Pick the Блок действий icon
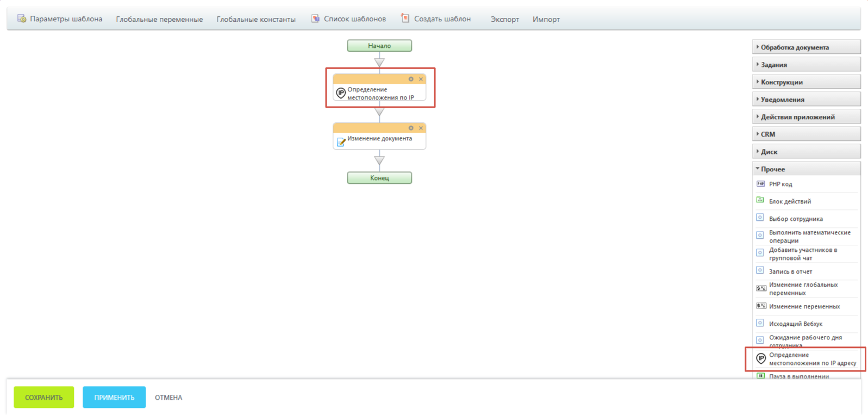Screen dimensions: 868x415 coord(760,200)
